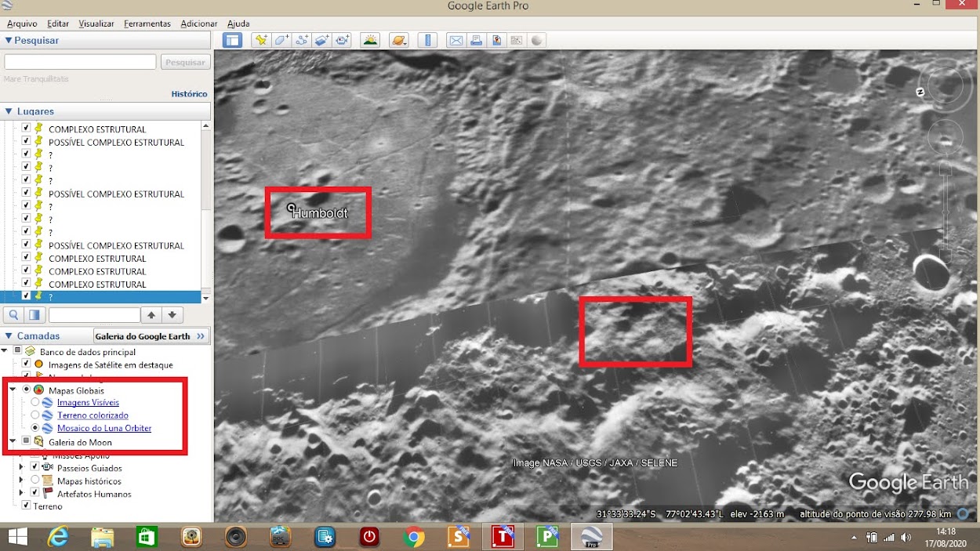
Task: Select the Add Image Overlay tool
Action: tap(322, 40)
